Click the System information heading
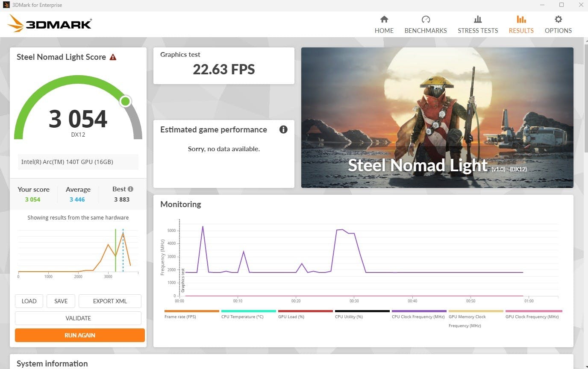The image size is (588, 369). click(52, 363)
